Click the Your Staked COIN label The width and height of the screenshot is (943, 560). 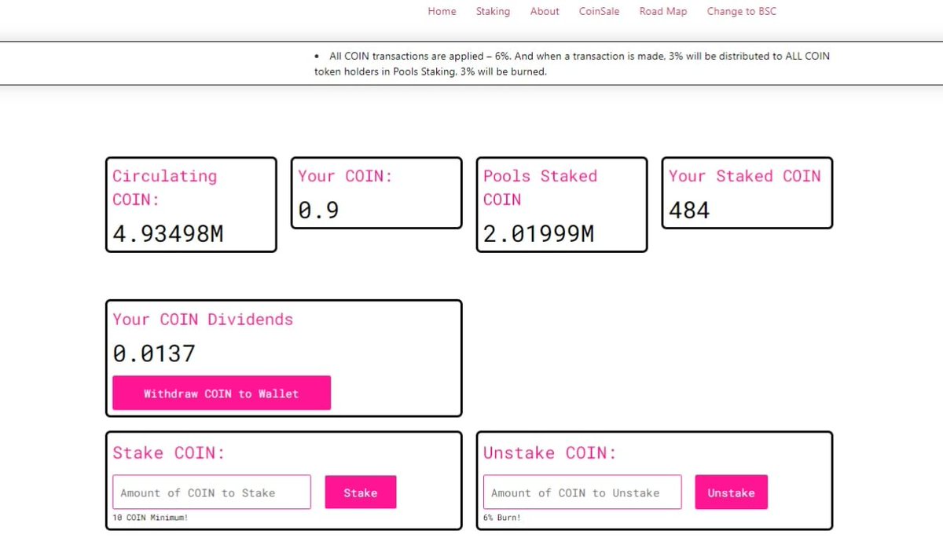click(x=744, y=176)
